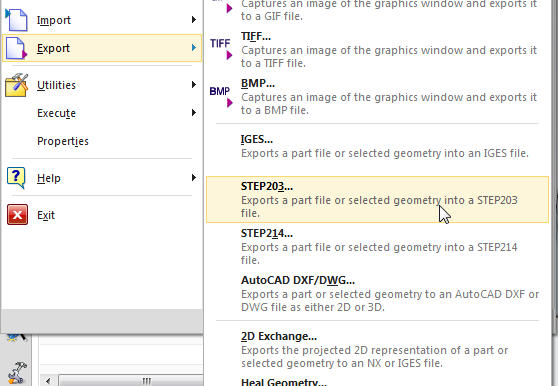Expand the Help submenu arrow
This screenshot has height=386, width=558.
(x=194, y=178)
